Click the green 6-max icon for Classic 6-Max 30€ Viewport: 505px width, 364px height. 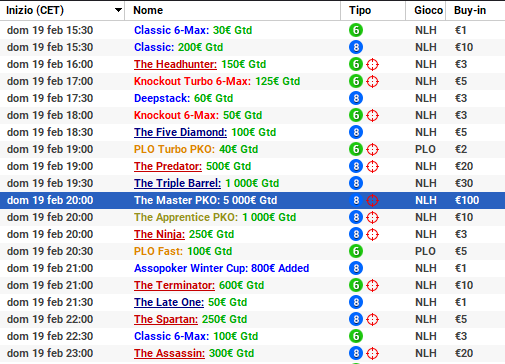(356, 30)
